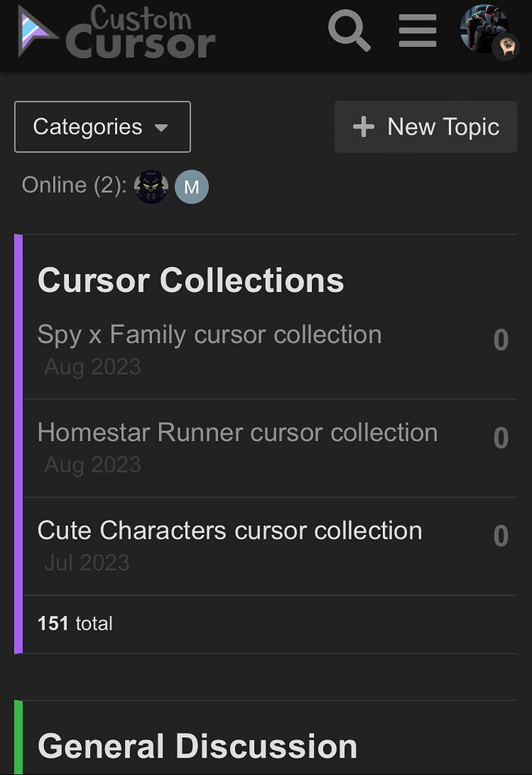This screenshot has width=532, height=775.
Task: Select the first online user's avatar
Action: tap(151, 186)
